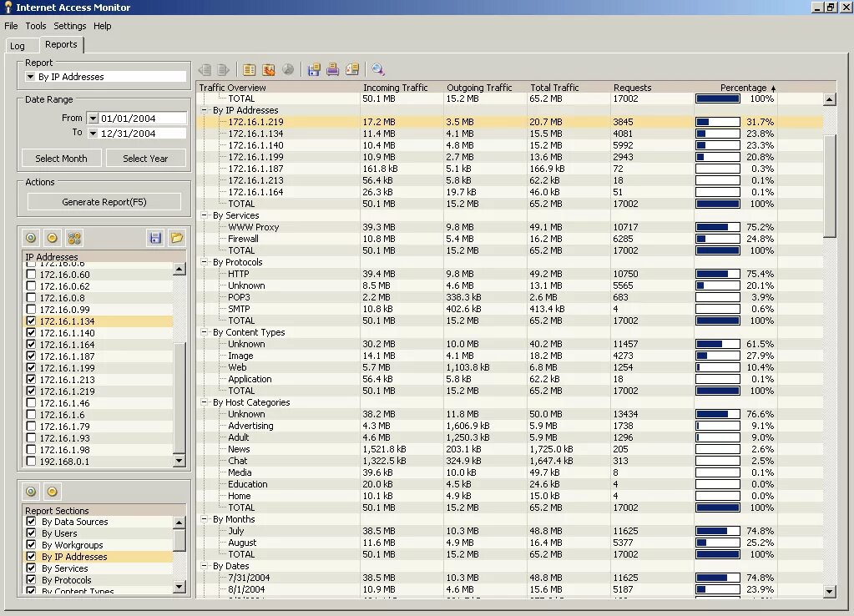
Task: Open saved IP selection with folder icon
Action: (x=176, y=238)
